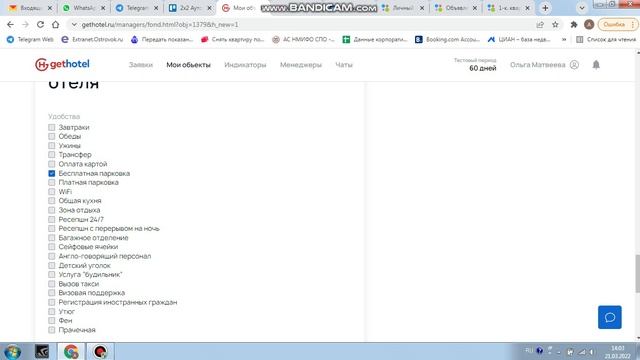The width and height of the screenshot is (640, 360).
Task: Reload the current page
Action: (x=40, y=24)
